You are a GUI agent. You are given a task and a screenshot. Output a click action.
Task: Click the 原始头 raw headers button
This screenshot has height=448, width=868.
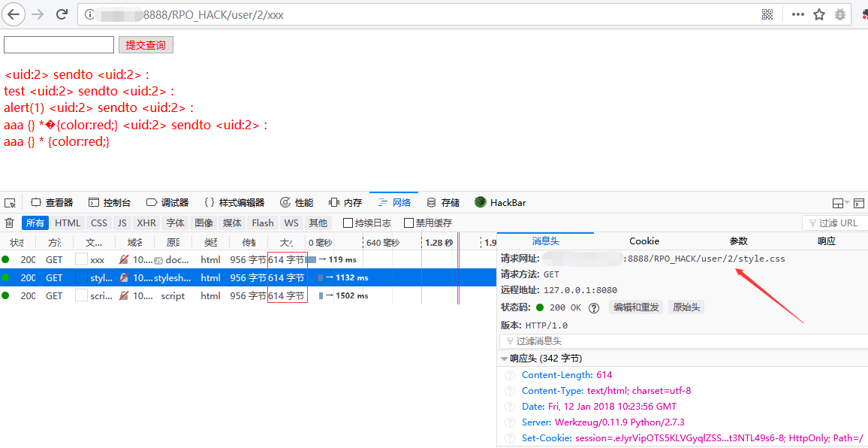point(686,307)
